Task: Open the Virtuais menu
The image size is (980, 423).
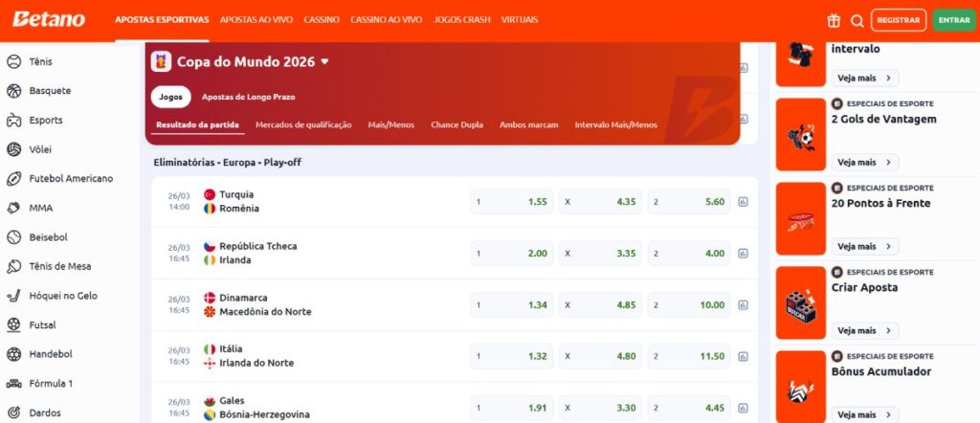Action: pos(520,20)
